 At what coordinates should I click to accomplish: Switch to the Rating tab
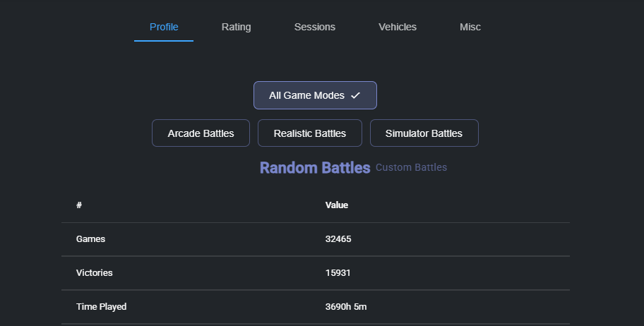(x=236, y=27)
